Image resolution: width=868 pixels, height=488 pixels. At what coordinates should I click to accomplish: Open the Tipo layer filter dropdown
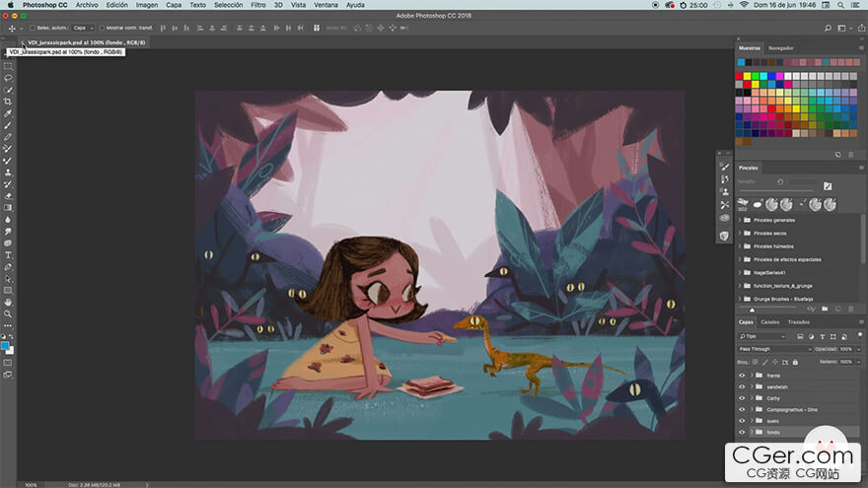point(762,336)
